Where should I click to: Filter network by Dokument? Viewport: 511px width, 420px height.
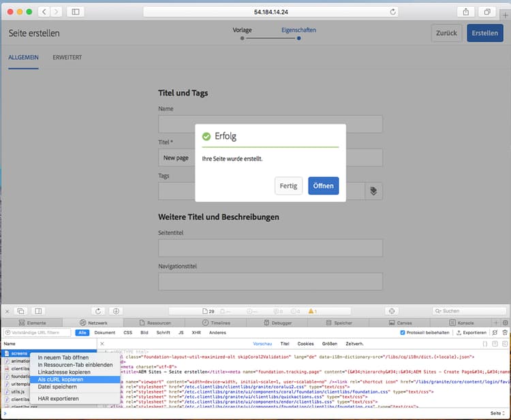105,332
